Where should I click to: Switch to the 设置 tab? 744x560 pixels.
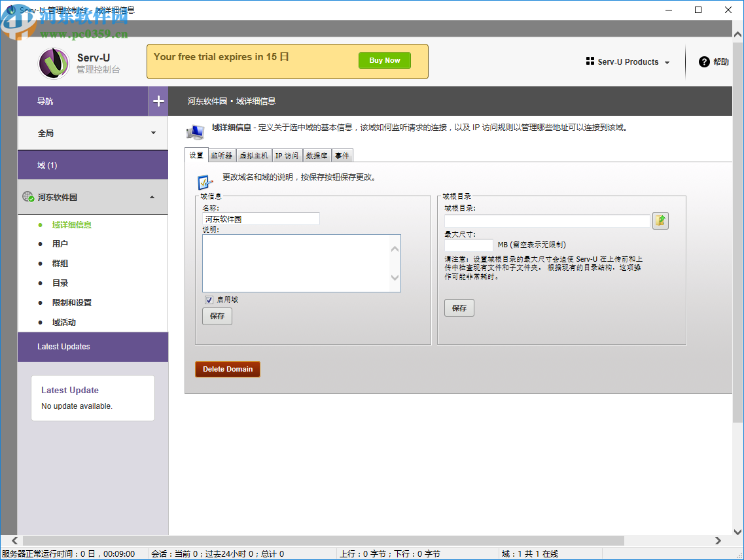(196, 155)
